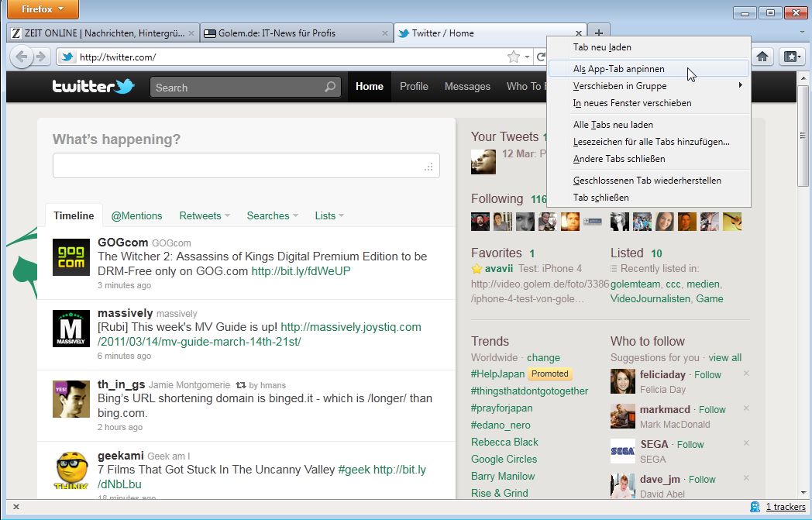
Task: Click the trackers icon in the status bar
Action: click(755, 507)
